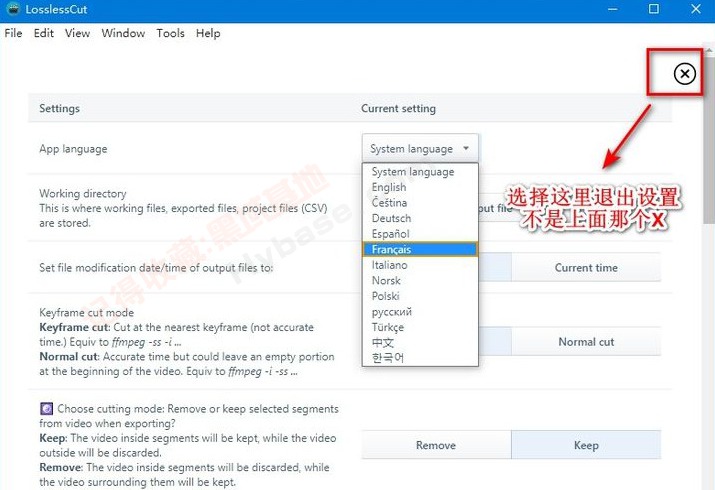Screen dimensions: 715x490
Task: Click 'Set file modification date/time' label
Action: tap(156, 268)
